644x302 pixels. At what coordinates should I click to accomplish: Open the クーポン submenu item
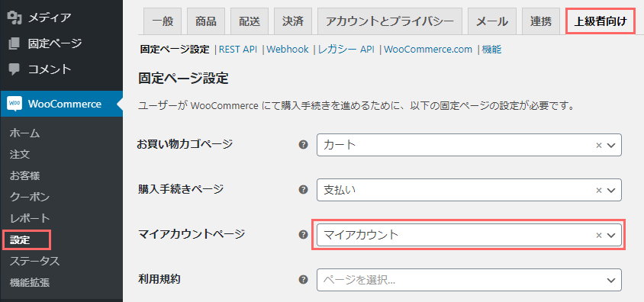(x=30, y=197)
